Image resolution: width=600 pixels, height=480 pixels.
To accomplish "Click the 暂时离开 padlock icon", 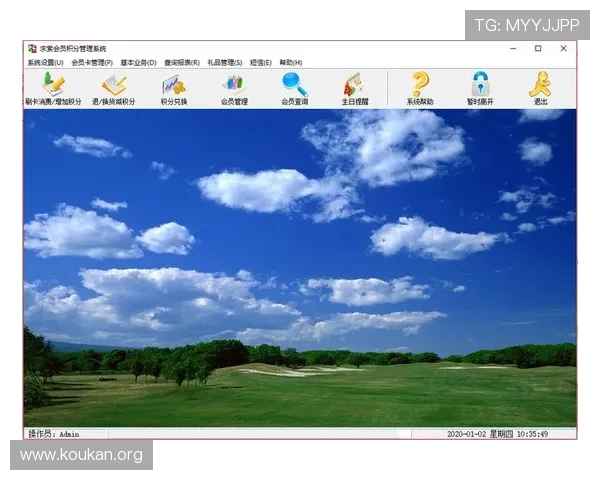I will tap(480, 88).
